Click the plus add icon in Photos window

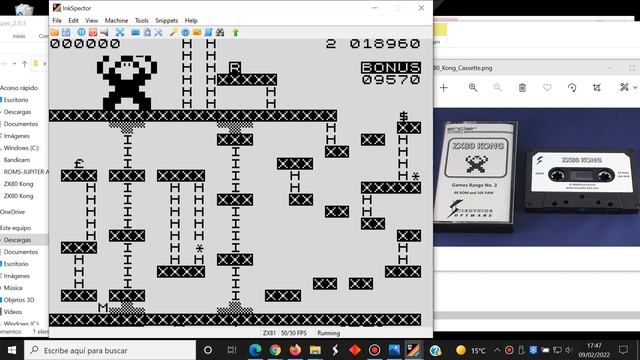[444, 87]
